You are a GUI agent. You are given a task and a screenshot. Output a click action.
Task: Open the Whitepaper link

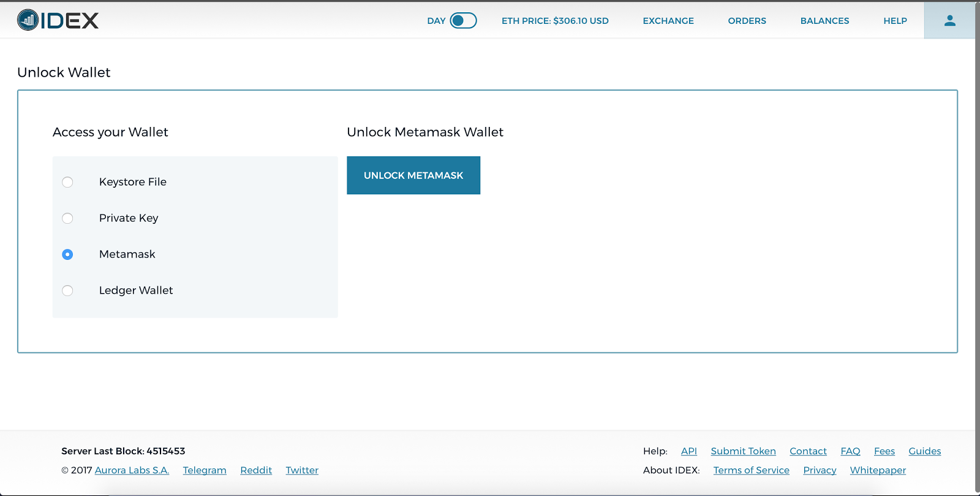pos(878,470)
